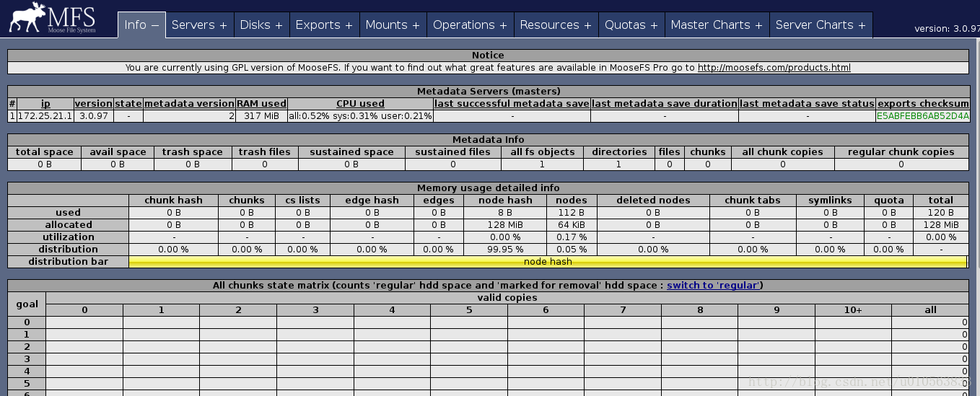Collapse Info with its minus sign
This screenshot has height=396, width=980.
(x=154, y=25)
